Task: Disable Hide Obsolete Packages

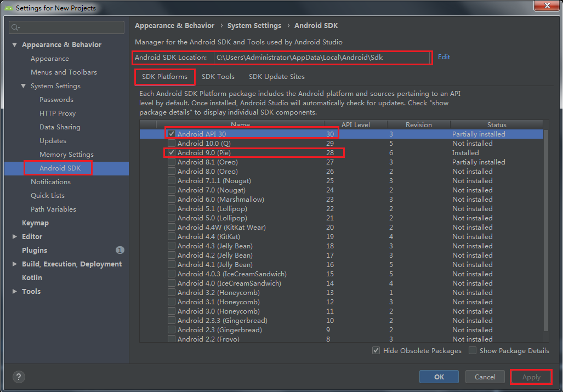Action: tap(376, 350)
